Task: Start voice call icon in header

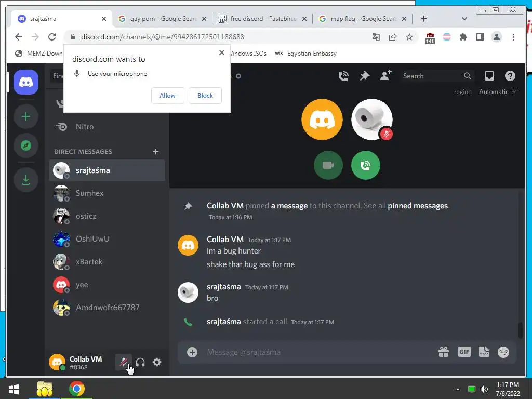Action: click(343, 76)
